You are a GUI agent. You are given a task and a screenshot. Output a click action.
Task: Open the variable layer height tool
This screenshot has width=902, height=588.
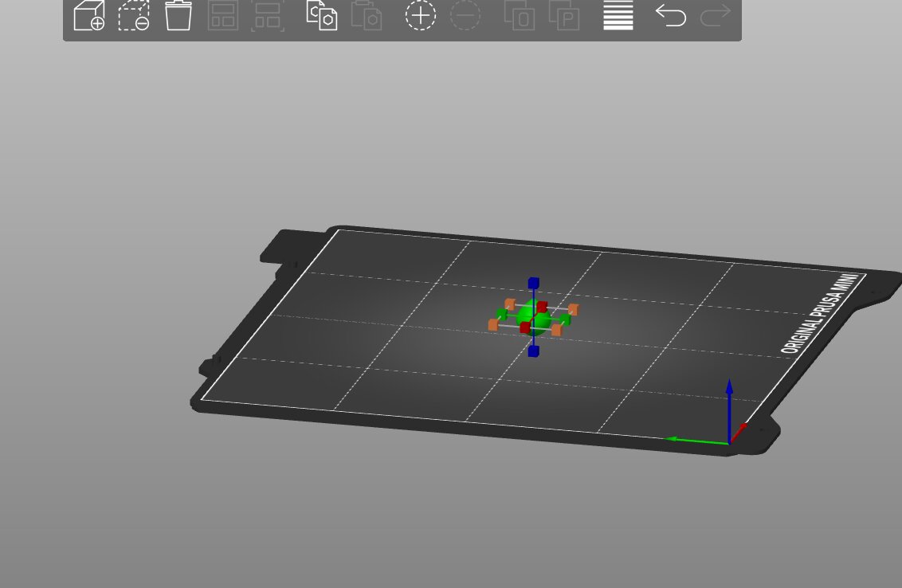click(618, 15)
